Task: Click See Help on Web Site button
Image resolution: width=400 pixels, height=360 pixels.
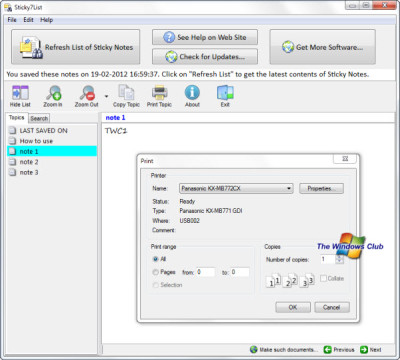Action: coord(205,37)
